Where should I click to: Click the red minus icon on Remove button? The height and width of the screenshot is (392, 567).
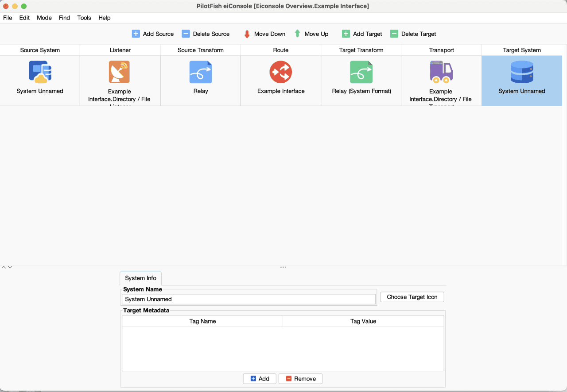289,379
